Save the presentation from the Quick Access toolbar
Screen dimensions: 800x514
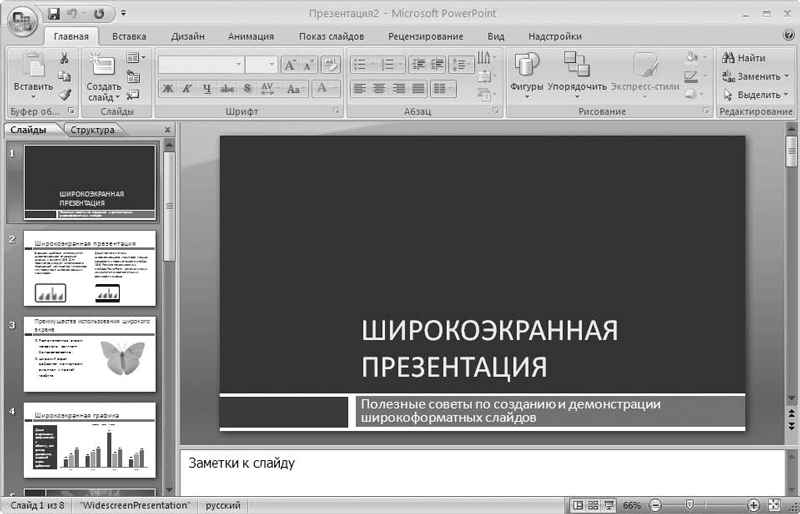click(x=54, y=14)
